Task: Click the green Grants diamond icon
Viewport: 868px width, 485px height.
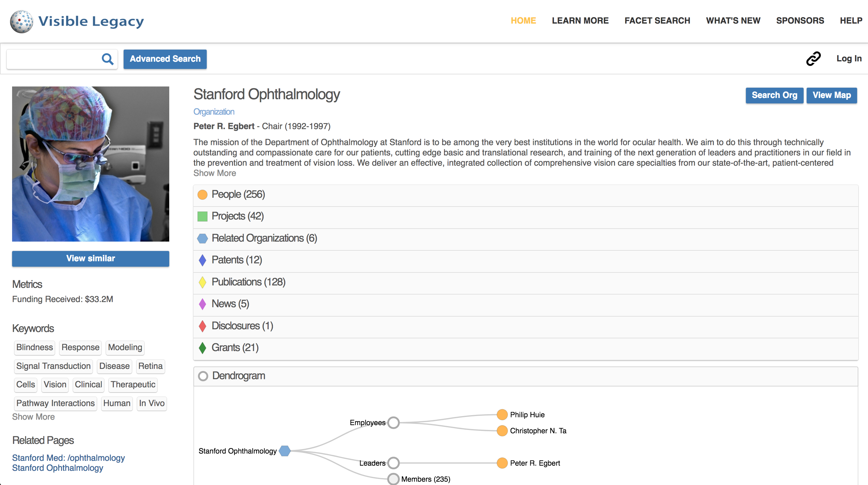Action: (x=202, y=348)
